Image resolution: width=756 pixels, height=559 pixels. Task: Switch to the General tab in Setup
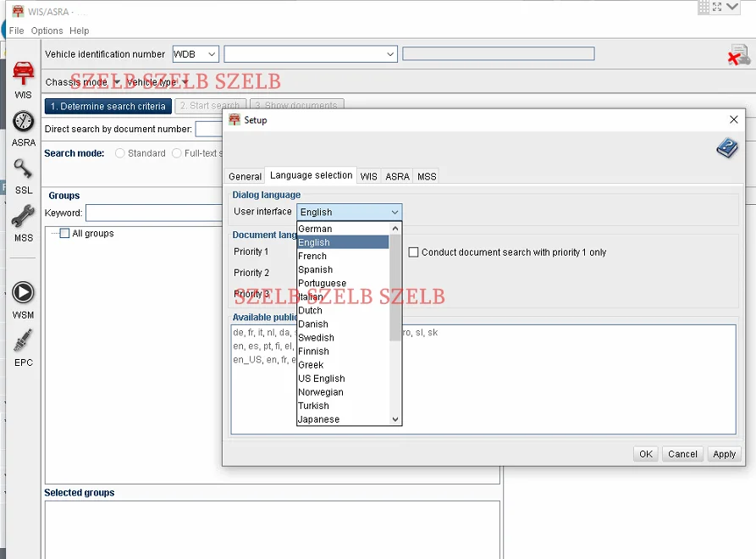coord(245,176)
